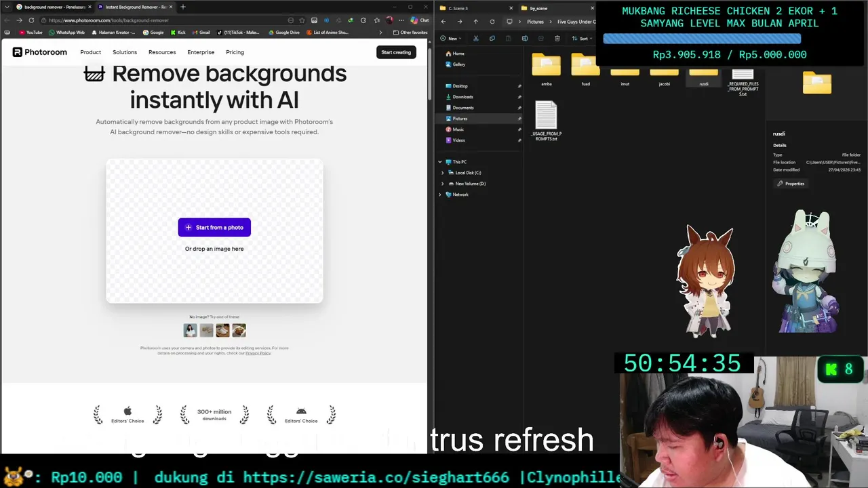868x488 pixels.
Task: Open Desktop in Explorer sidebar
Action: tap(456, 86)
